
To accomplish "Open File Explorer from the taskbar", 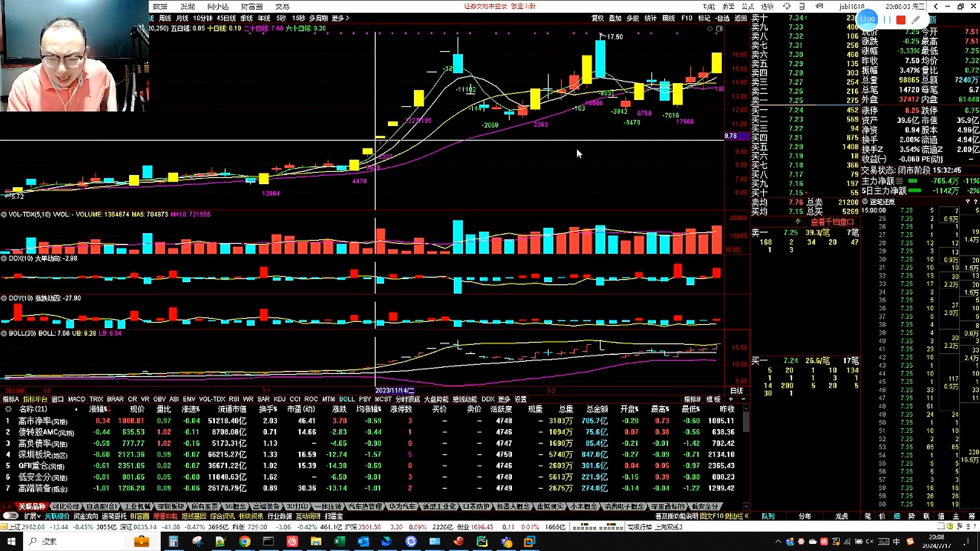I will pyautogui.click(x=316, y=541).
